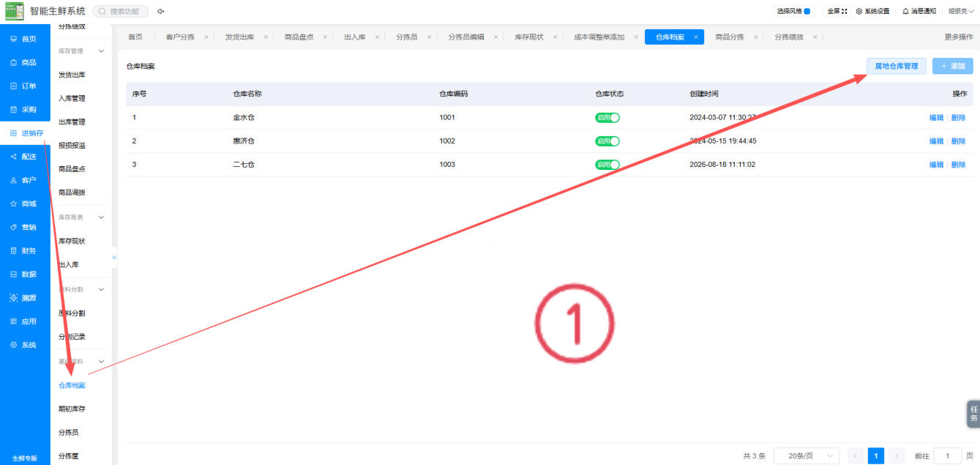Click the 消息通知 bell icon

pyautogui.click(x=905, y=11)
